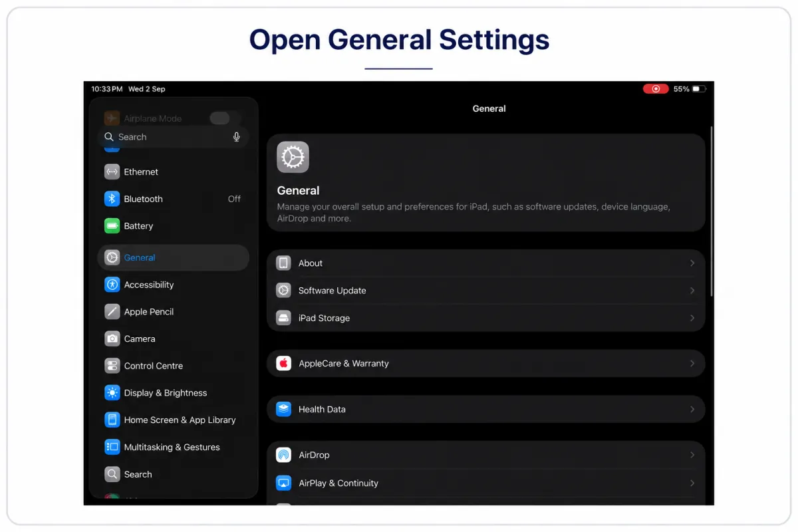Screen dimensions: 798x532
Task: Click the Control Centre icon
Action: tap(112, 366)
